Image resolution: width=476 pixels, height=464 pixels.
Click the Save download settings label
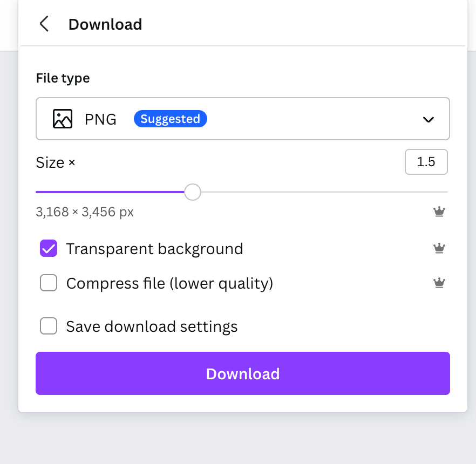point(152,326)
